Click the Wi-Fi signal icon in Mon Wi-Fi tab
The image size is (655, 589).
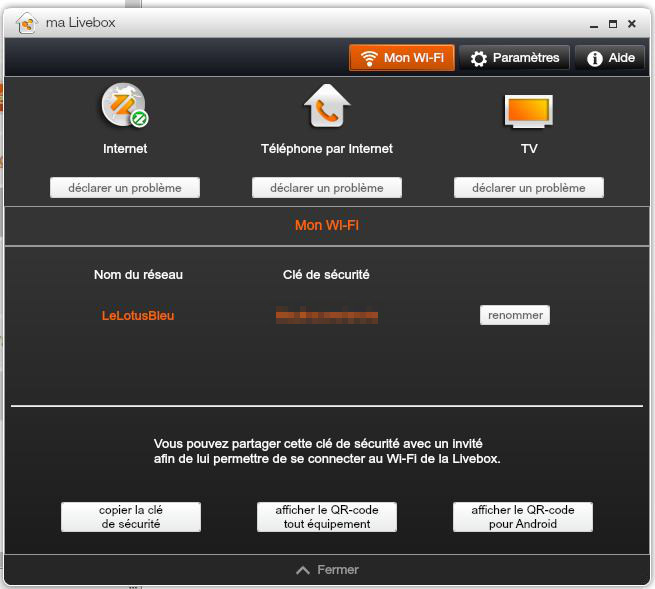(369, 58)
